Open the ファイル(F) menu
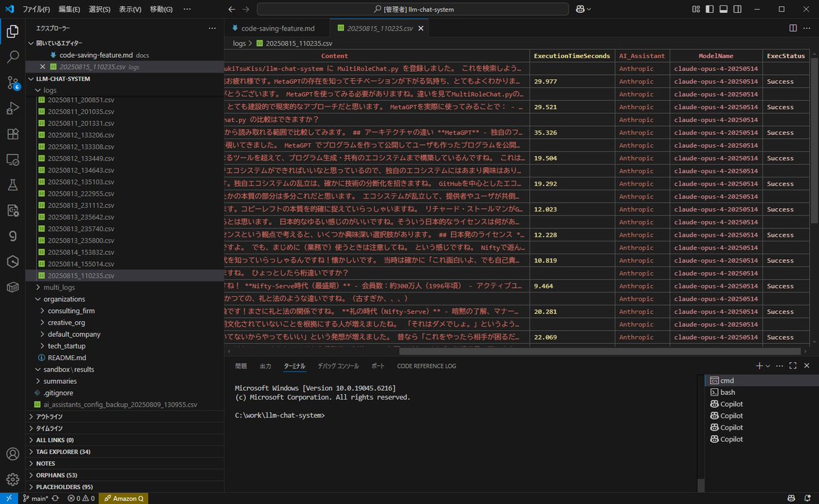819x504 pixels. click(x=36, y=10)
